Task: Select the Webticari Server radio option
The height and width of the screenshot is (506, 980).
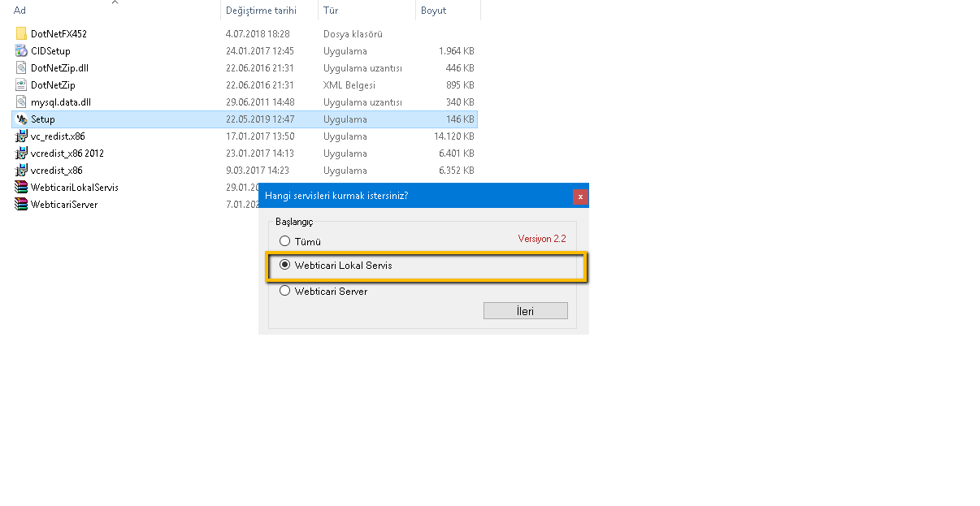Action: (284, 291)
